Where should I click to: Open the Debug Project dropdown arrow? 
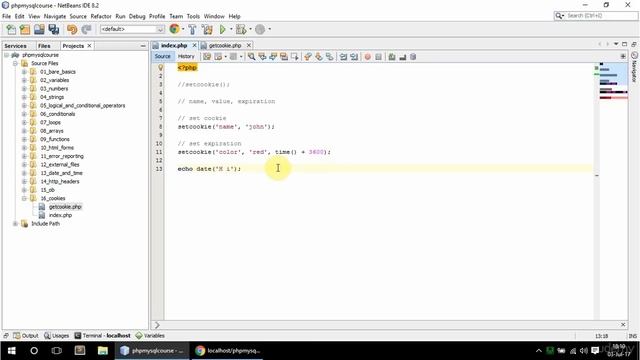click(x=250, y=29)
